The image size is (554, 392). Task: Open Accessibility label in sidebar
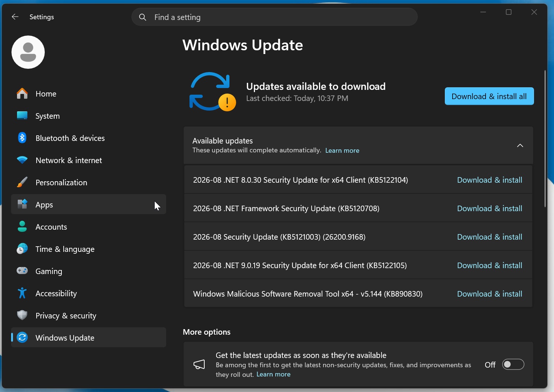(x=56, y=294)
